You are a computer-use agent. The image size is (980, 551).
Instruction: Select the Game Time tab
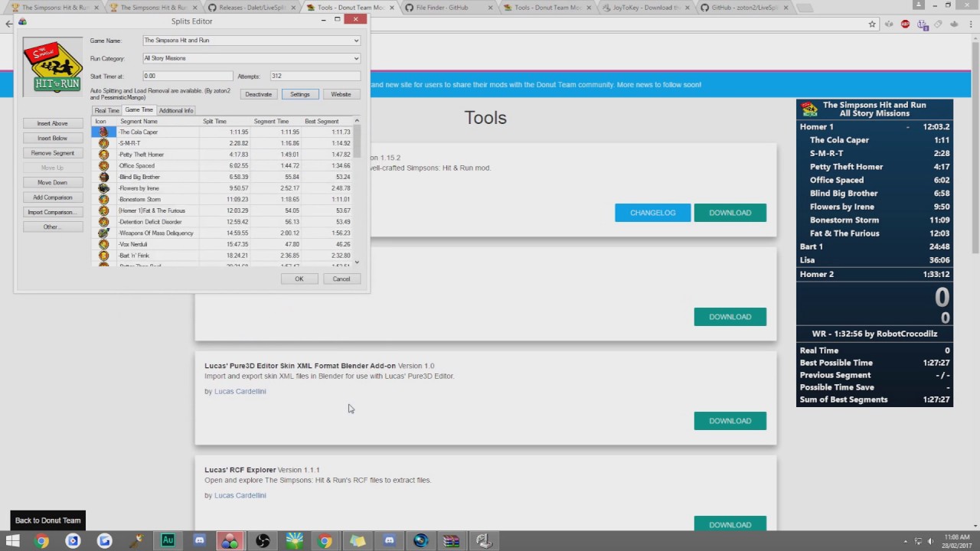(x=139, y=110)
